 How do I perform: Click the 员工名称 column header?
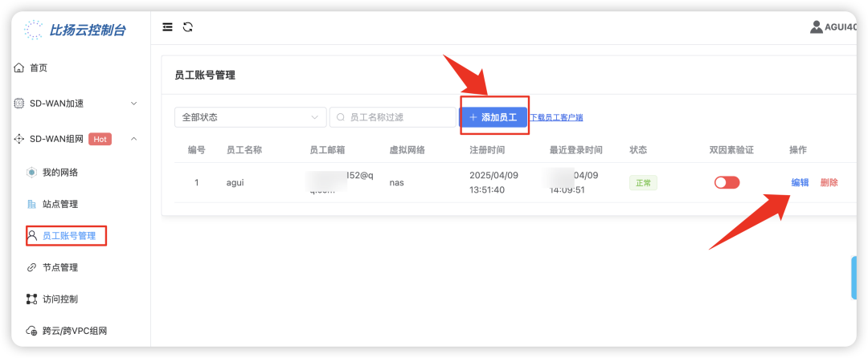pos(244,150)
